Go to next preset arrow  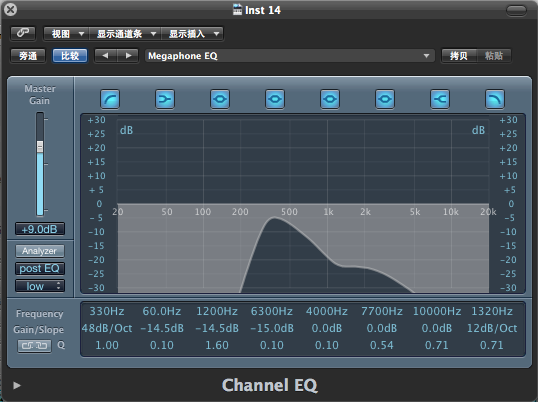tap(128, 56)
